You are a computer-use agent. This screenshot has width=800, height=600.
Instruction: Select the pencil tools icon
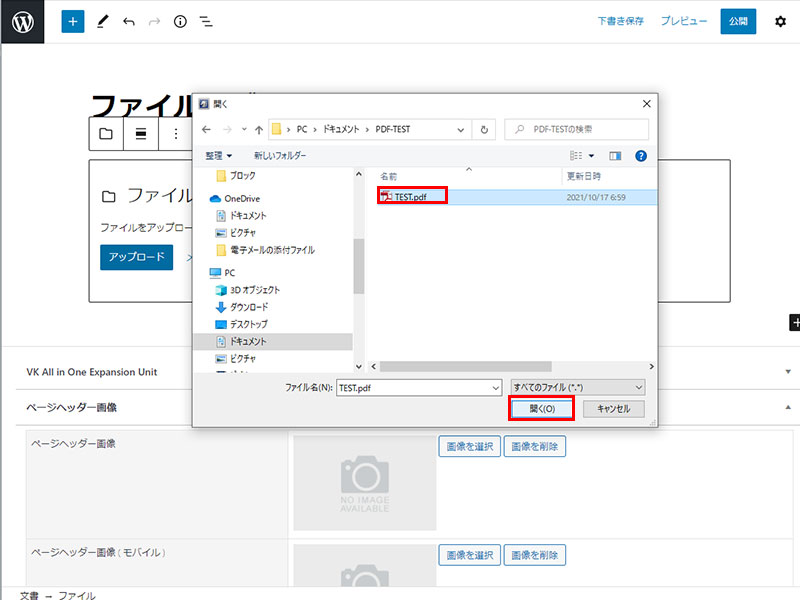click(x=102, y=21)
